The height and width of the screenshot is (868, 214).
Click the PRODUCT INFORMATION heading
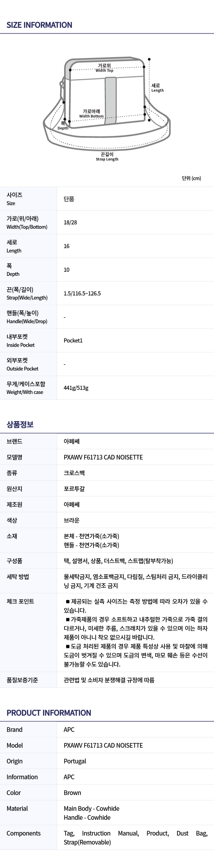49,713
